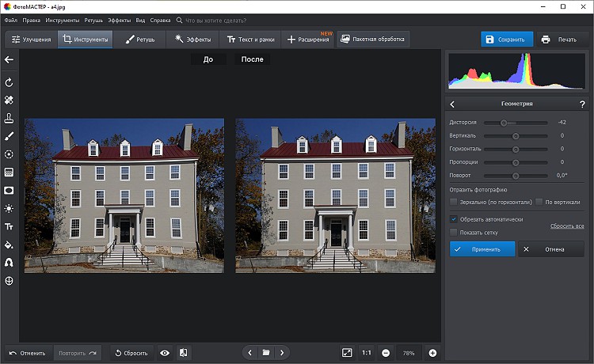Select the healing bandage tool
Image resolution: width=594 pixels, height=364 pixels.
[9, 100]
